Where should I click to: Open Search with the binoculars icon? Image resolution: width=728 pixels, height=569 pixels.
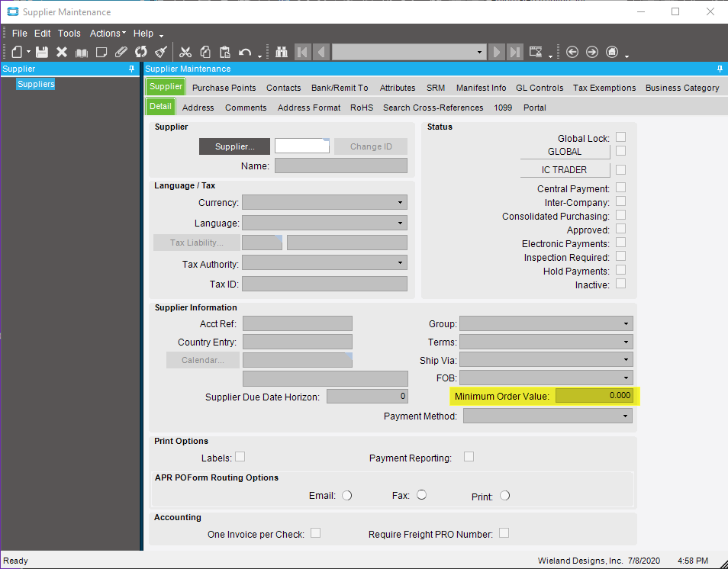[x=282, y=52]
